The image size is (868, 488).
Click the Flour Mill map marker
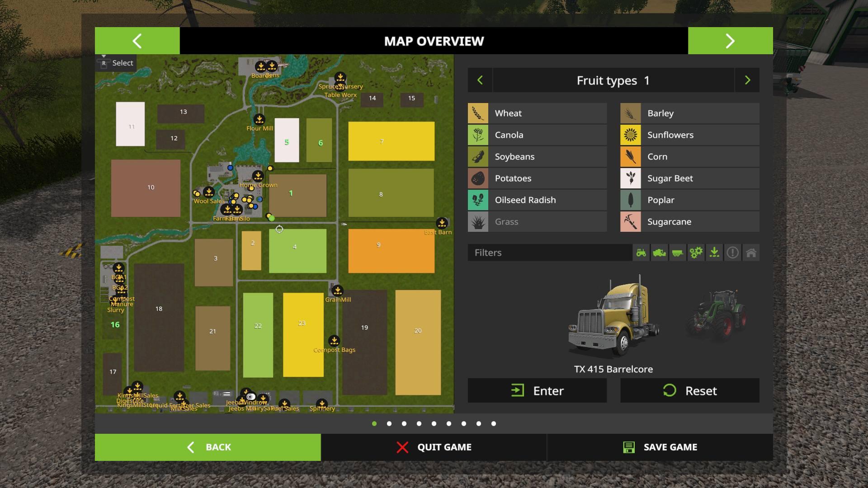[259, 120]
